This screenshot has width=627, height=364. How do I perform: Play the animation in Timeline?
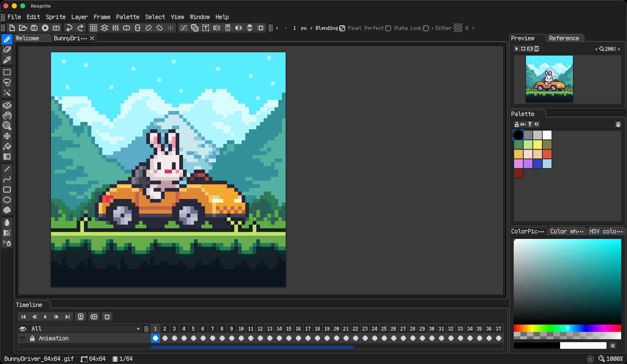(x=45, y=317)
